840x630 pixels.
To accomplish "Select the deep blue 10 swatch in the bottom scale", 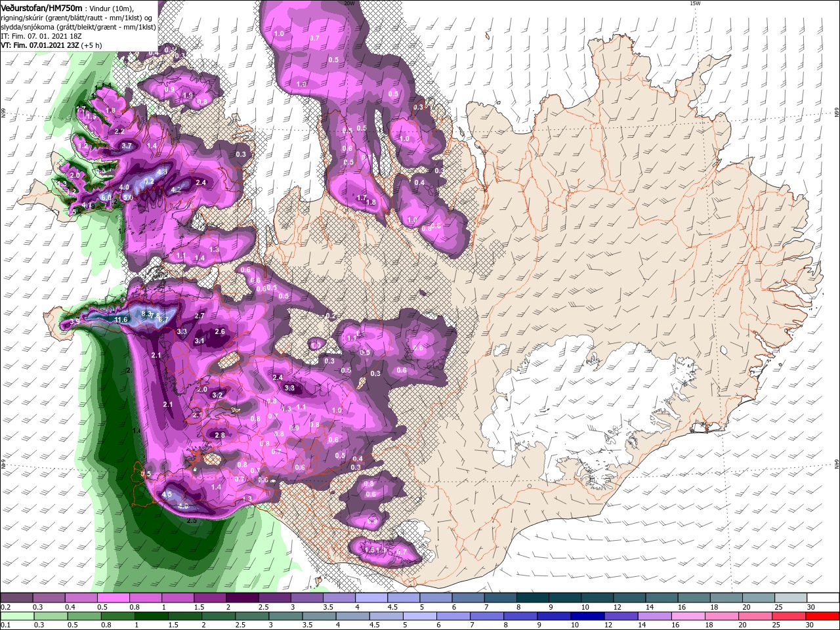I will (587, 616).
